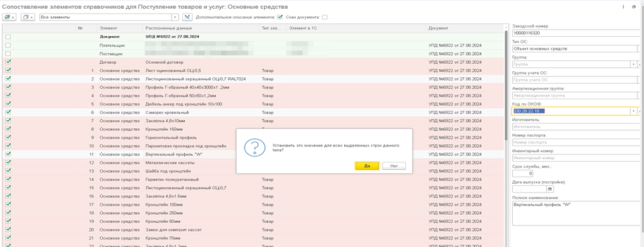Click the Амортизационная группа field
The image size is (644, 247).
click(x=574, y=95)
